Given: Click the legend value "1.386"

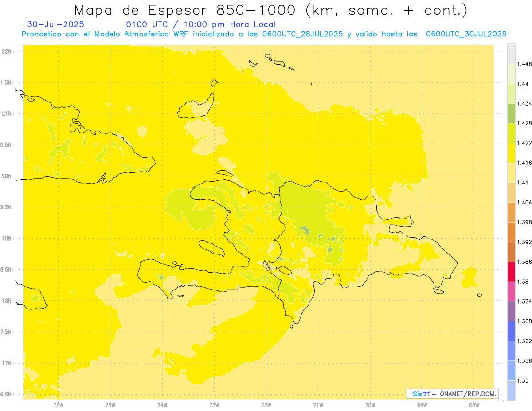Looking at the screenshot, I should coord(525,262).
